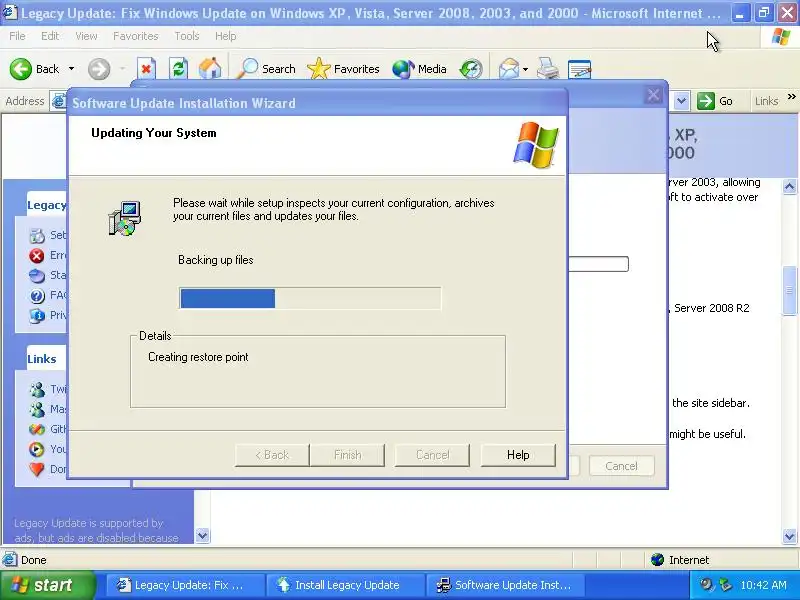Image resolution: width=800 pixels, height=600 pixels.
Task: Click the disabled Back button in wizard
Action: [x=272, y=455]
